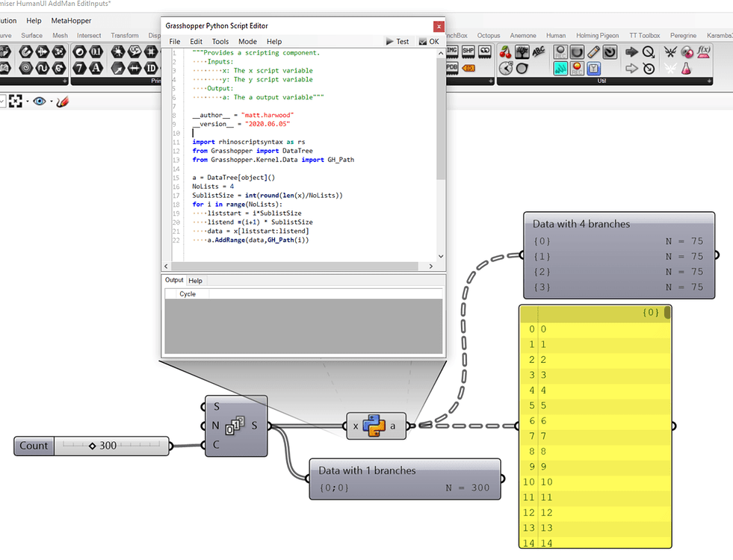Switch to the Help tab in output panel

(x=195, y=281)
